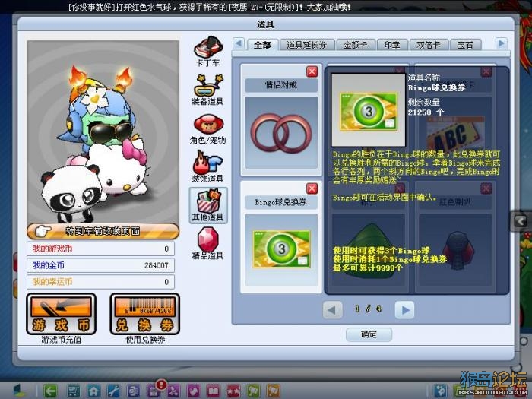This screenshot has width=532, height=399.
Task: Open the 卡丁车 kart category
Action: point(208,51)
